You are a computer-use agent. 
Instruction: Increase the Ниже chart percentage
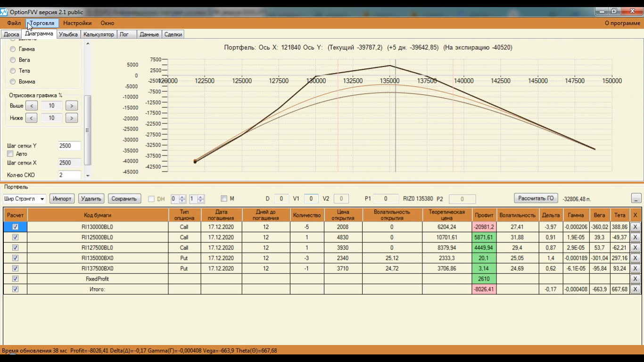72,118
